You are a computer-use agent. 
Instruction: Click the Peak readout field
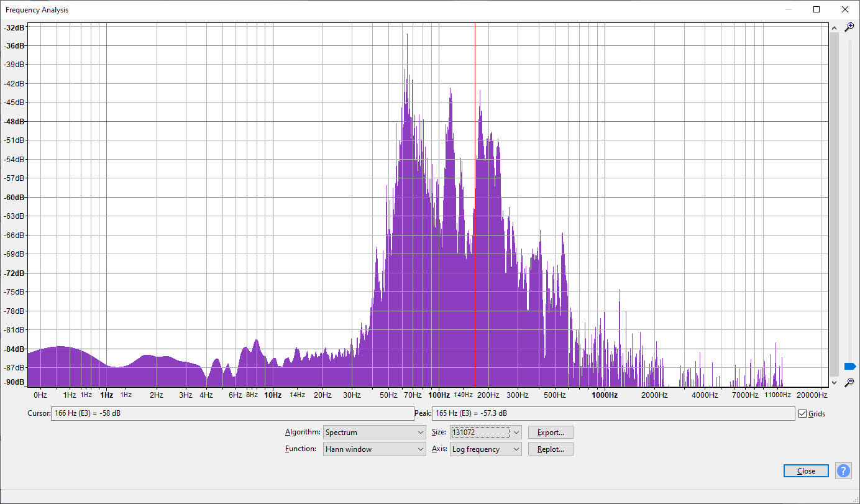coord(613,413)
